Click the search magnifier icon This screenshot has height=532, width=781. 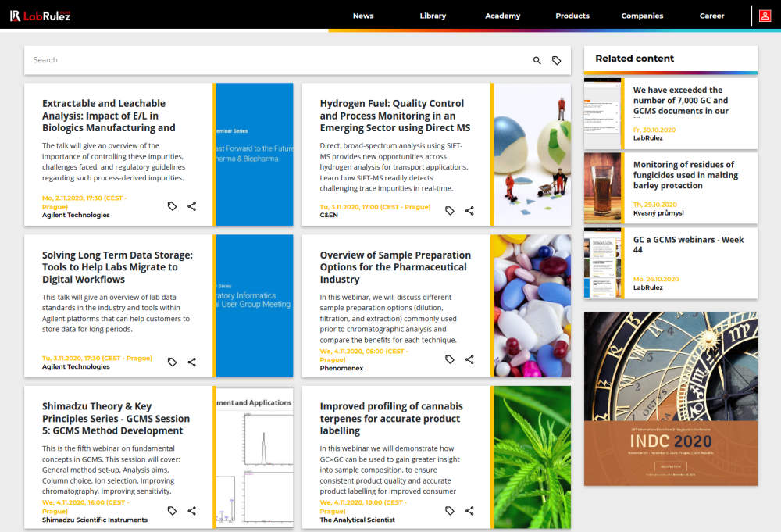pyautogui.click(x=537, y=60)
